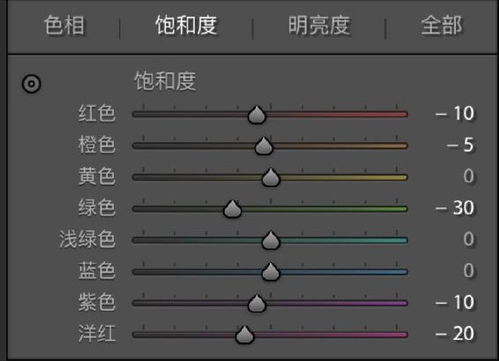Click the 蓝色 slider label
Viewport: 499px width, 361px height.
pos(97,271)
